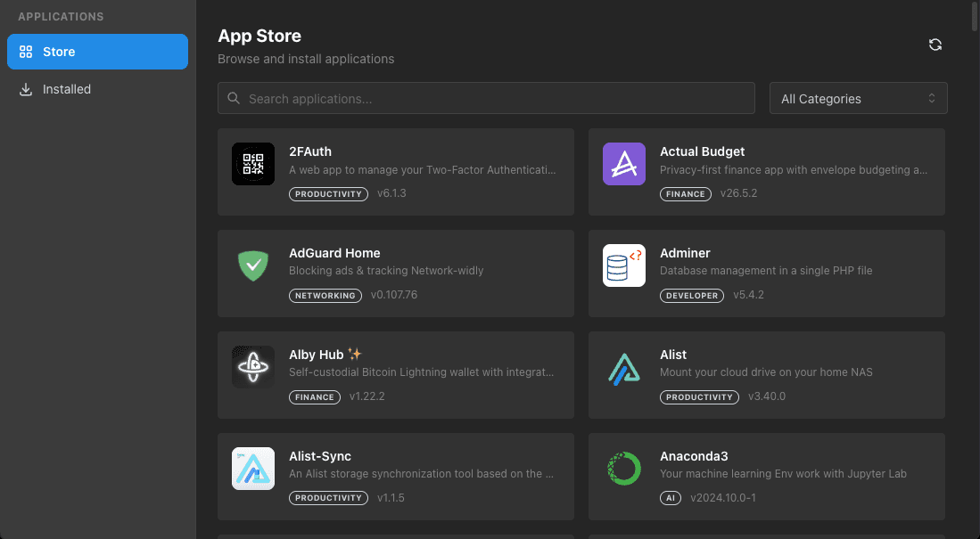This screenshot has height=539, width=980.
Task: Click the 'Browse and install applications' subtitle
Action: click(x=306, y=59)
